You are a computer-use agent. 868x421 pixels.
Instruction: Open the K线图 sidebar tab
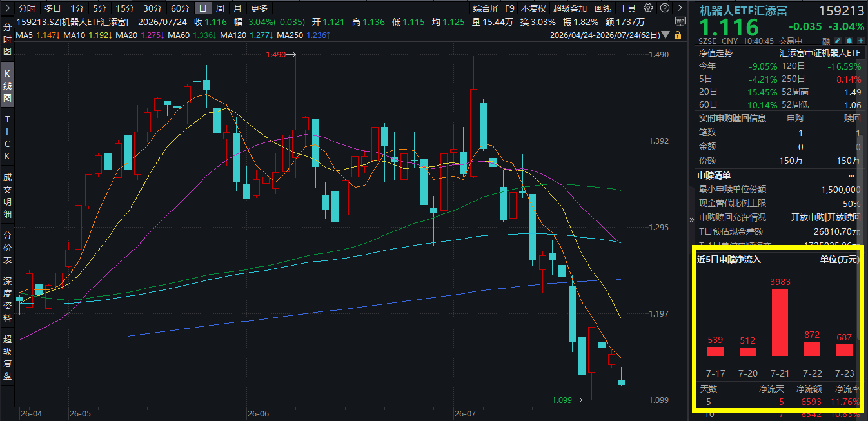coord(7,84)
